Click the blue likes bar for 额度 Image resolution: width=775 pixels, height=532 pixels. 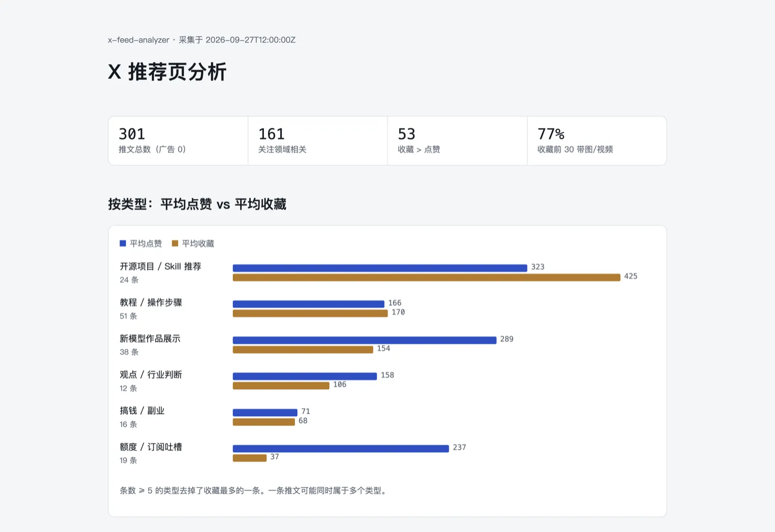(x=341, y=449)
